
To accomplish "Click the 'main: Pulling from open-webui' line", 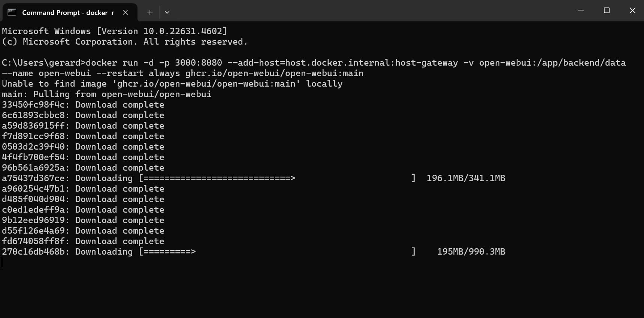I will pyautogui.click(x=107, y=94).
